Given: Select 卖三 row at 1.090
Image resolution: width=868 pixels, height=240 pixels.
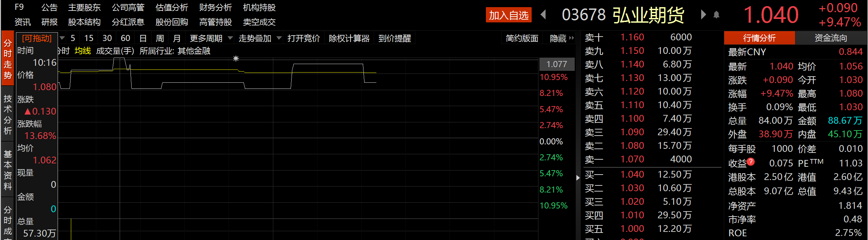Looking at the screenshot, I should point(638,132).
